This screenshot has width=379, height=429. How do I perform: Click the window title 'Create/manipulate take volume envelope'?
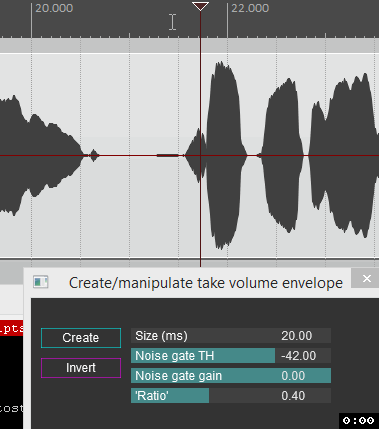tap(206, 283)
